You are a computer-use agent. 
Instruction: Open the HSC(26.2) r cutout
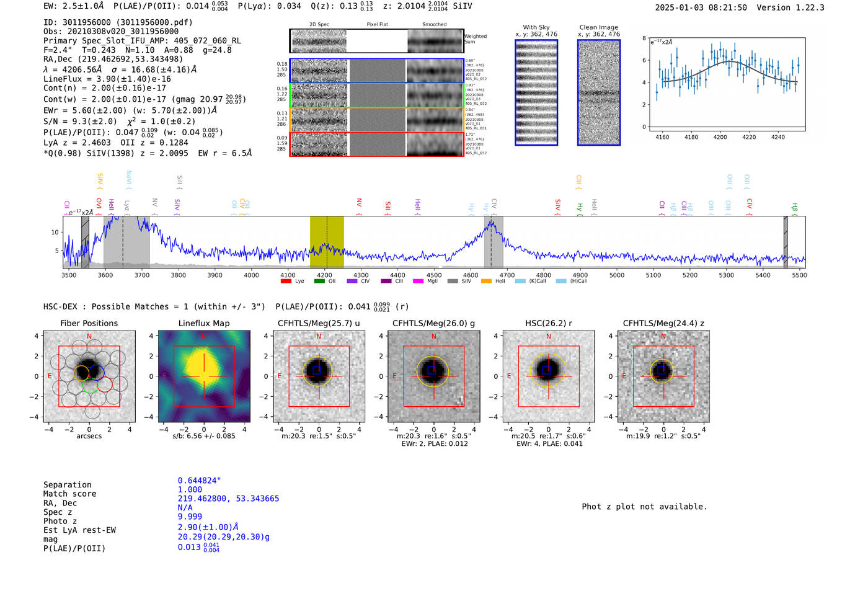click(548, 376)
